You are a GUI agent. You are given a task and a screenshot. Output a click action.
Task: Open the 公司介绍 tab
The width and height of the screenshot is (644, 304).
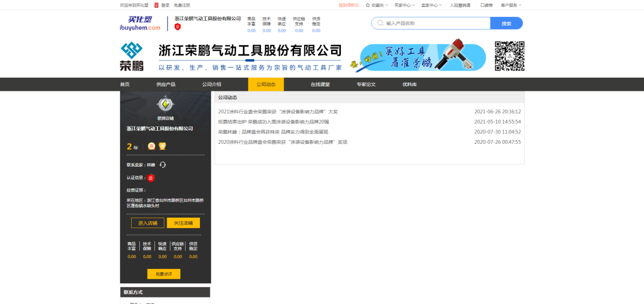(x=211, y=84)
